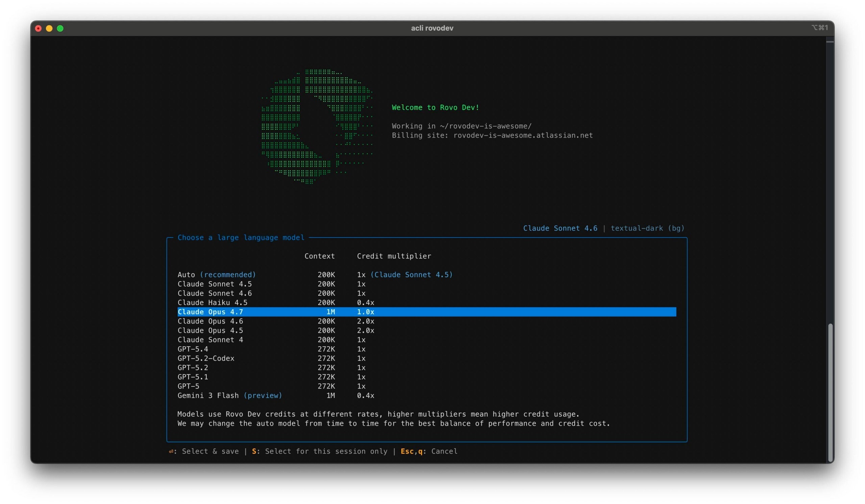Click the Esc,q Cancel hint
Screen dimensions: 865x504
coord(429,451)
